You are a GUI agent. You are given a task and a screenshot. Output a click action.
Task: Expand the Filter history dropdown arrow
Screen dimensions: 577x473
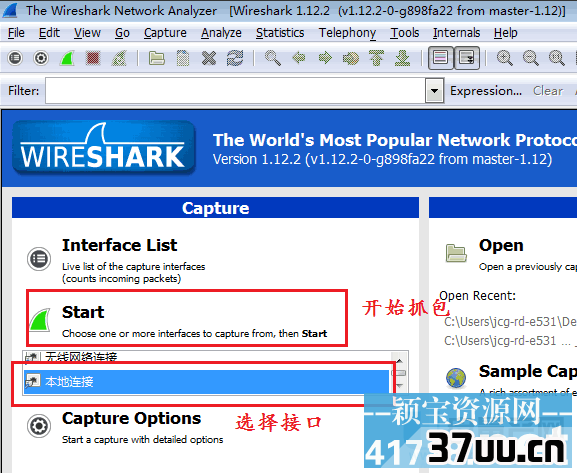point(435,91)
